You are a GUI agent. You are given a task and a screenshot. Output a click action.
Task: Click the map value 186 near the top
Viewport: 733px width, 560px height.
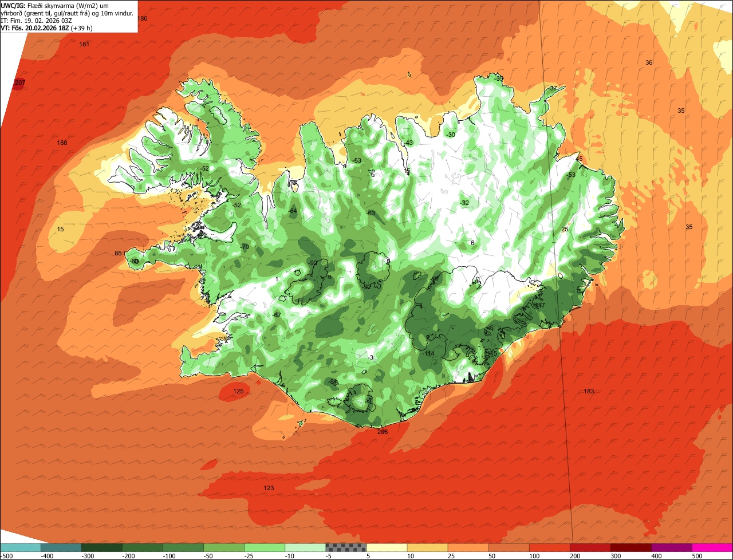[x=142, y=19]
